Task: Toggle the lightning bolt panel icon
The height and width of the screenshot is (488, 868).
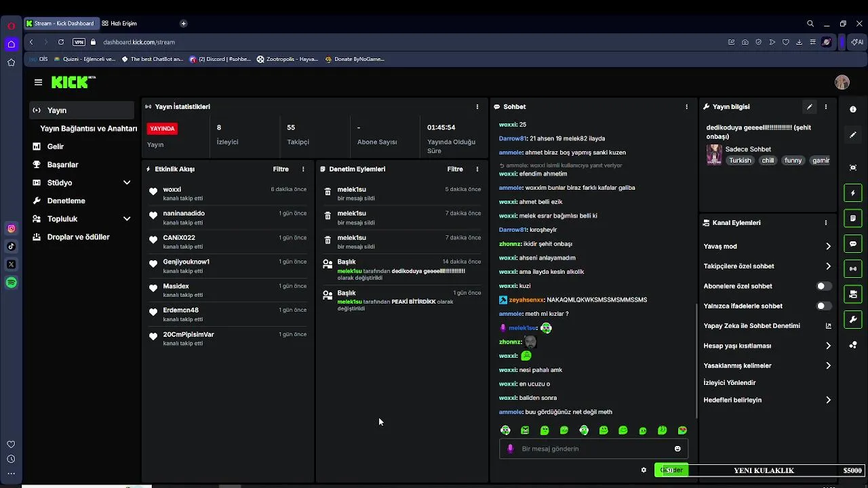Action: pos(853,193)
